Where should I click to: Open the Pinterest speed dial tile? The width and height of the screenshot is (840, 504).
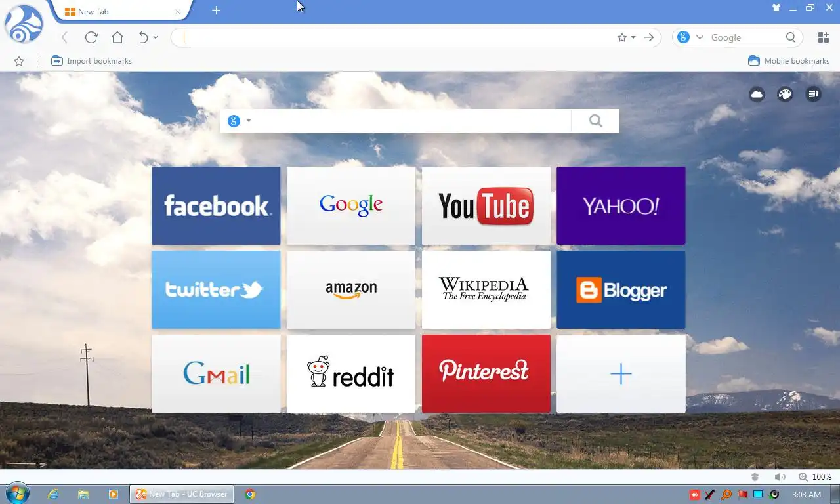pos(486,373)
